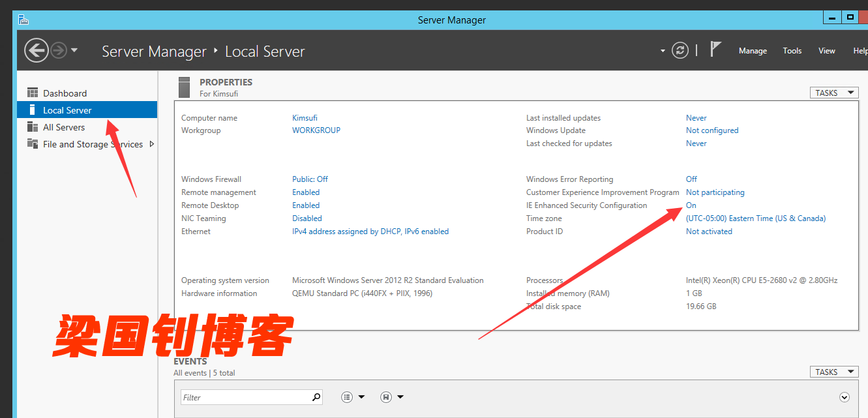Open the navigation history dropdown arrow
The image size is (868, 418).
click(74, 50)
